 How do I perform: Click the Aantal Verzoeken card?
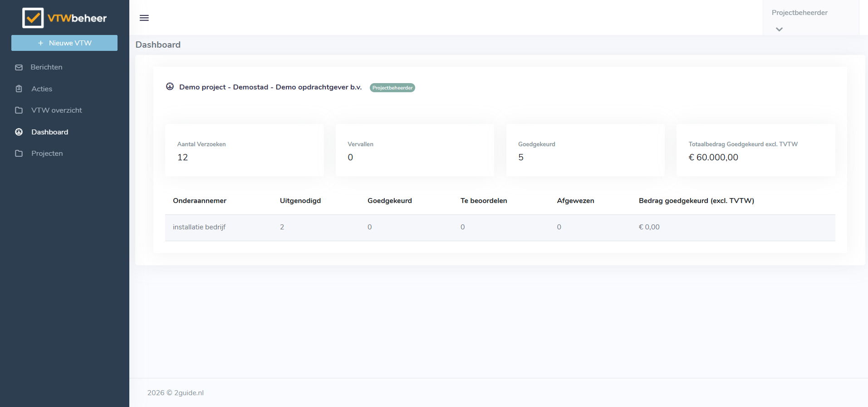(244, 150)
